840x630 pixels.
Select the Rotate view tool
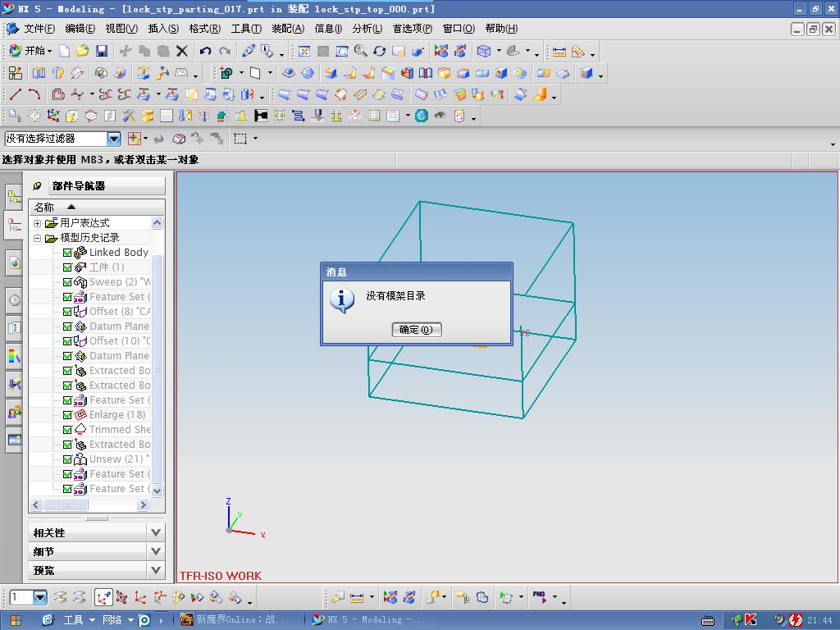tap(379, 51)
